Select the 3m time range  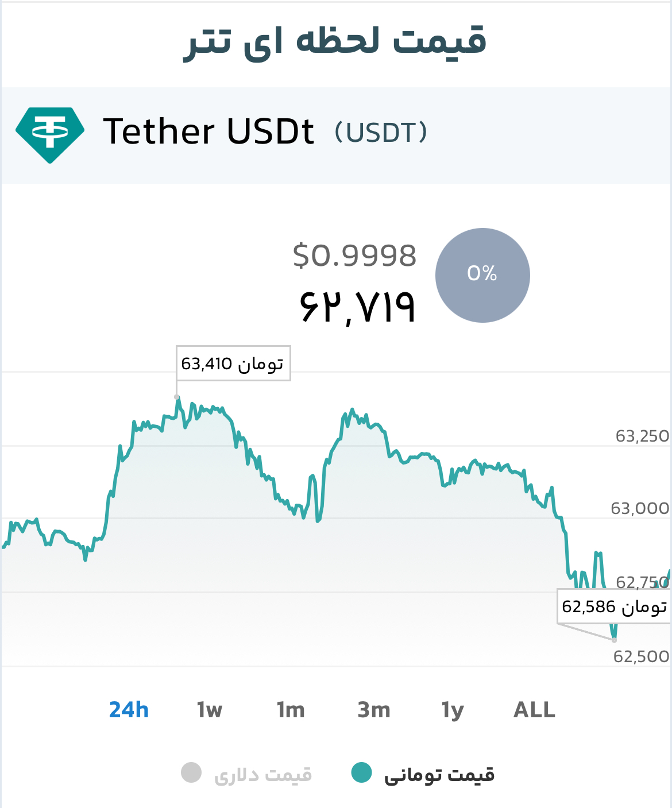point(374,710)
